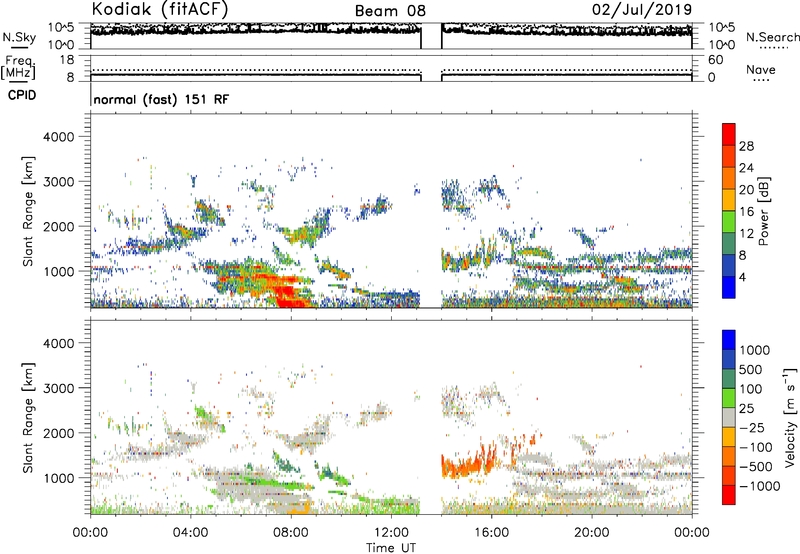Viewport: 800px width, 554px height.
Task: Click the "60" tick on the Nave axis
Action: click(715, 60)
